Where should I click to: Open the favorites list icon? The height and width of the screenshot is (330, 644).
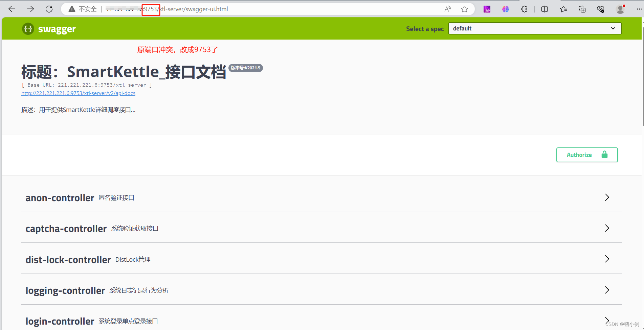563,9
